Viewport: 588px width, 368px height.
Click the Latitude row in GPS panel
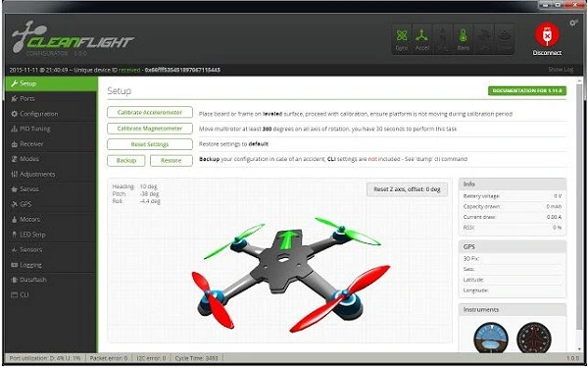pos(513,280)
